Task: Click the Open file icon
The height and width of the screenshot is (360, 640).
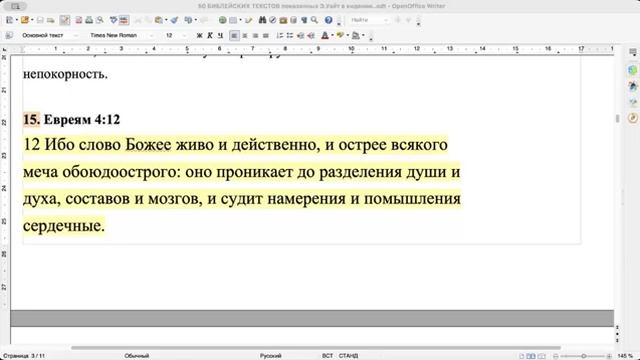Action: [25, 20]
